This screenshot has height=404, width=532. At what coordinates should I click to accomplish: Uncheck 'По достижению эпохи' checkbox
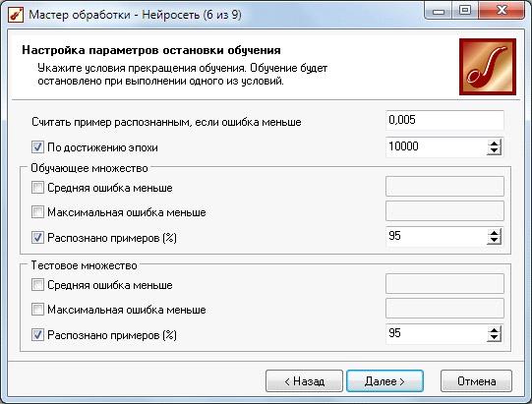click(37, 147)
